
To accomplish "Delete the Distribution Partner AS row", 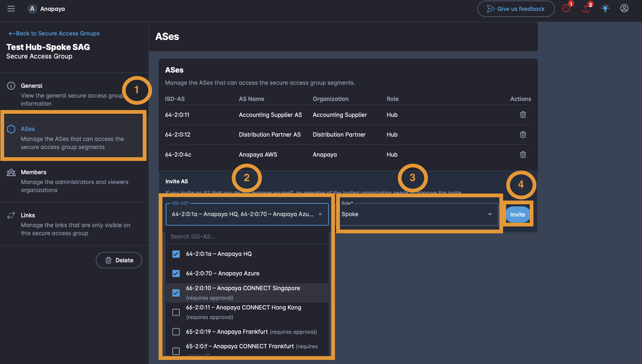I will pyautogui.click(x=523, y=134).
